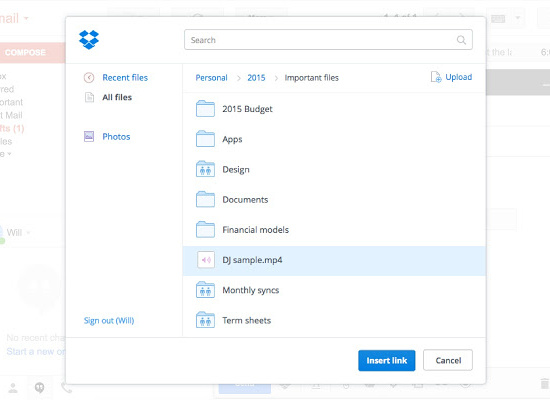Select the Financial models folder name
The width and height of the screenshot is (550, 400).
pyautogui.click(x=256, y=230)
